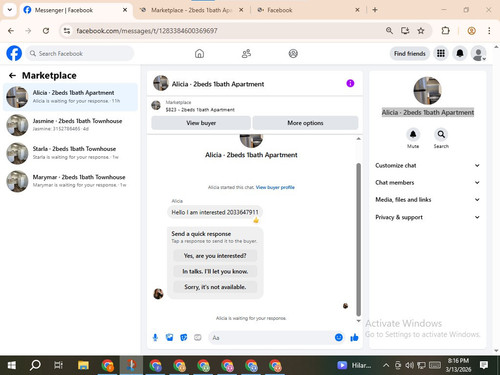The height and width of the screenshot is (375, 500).
Task: Search in conversation with magnifier icon
Action: tap(441, 134)
